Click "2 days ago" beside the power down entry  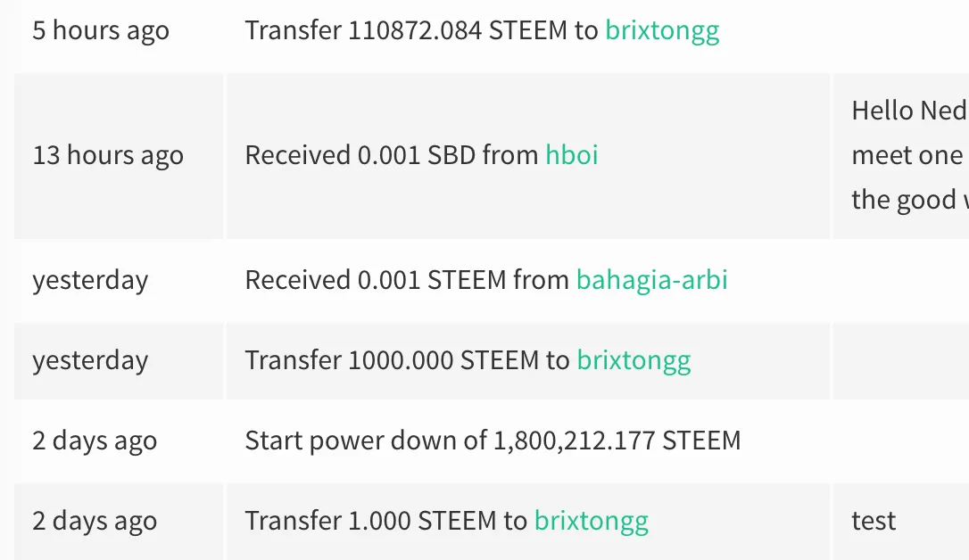95,441
